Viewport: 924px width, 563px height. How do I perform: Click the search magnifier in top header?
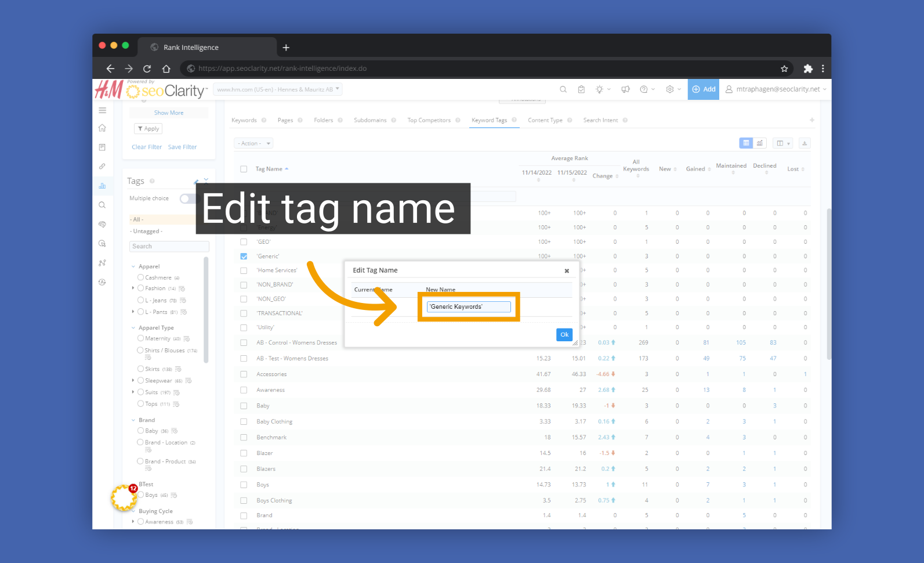coord(563,89)
